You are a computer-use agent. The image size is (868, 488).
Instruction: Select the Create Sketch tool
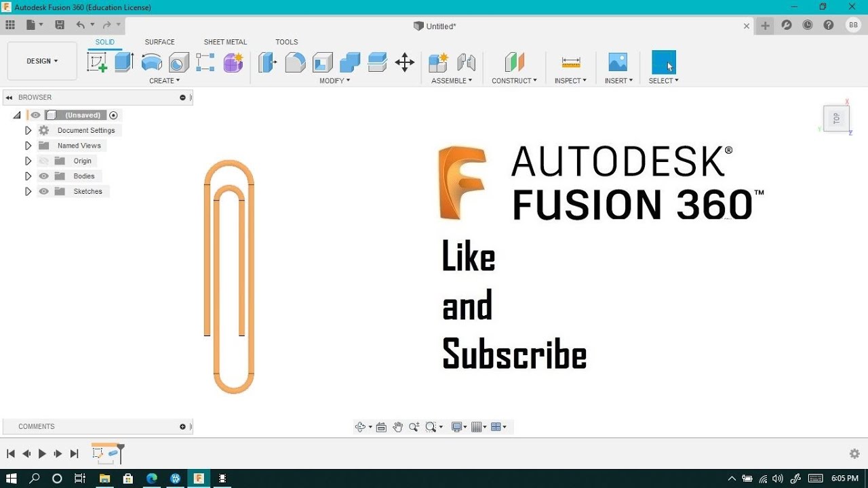[98, 62]
